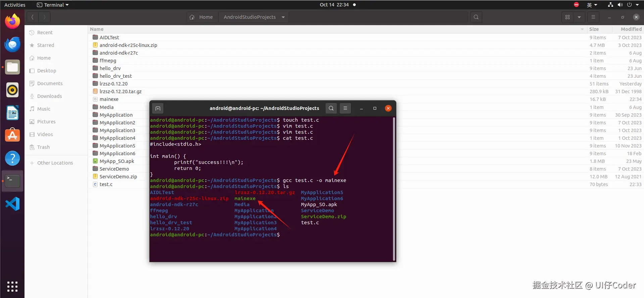Go forward in Files navigation

coord(44,17)
